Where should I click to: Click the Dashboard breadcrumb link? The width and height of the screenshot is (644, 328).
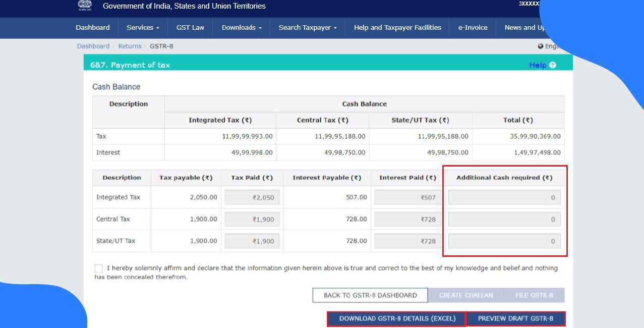point(93,46)
